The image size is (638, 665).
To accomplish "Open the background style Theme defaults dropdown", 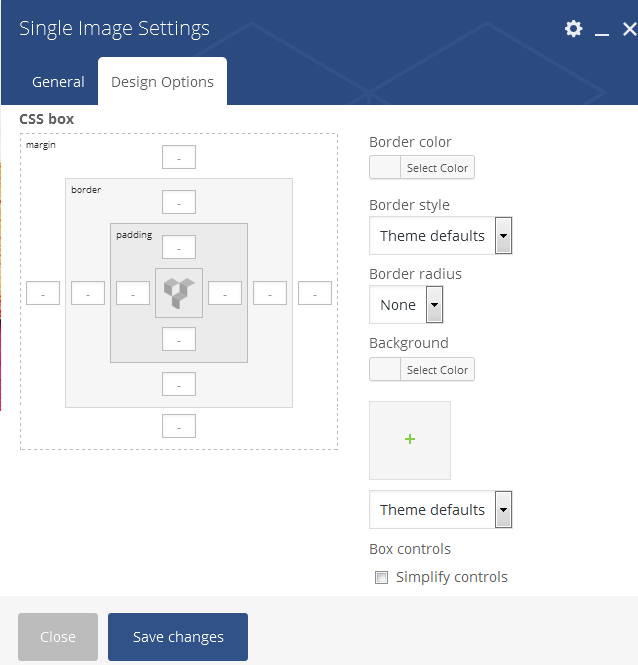I will (440, 509).
